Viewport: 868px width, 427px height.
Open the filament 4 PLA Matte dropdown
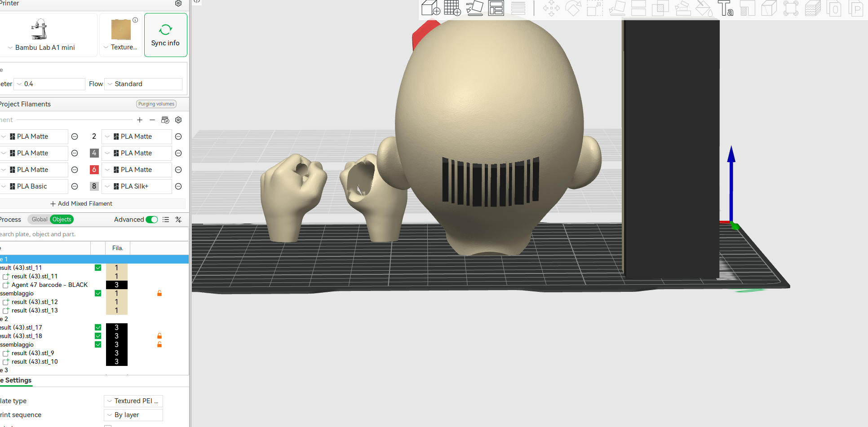click(x=137, y=153)
